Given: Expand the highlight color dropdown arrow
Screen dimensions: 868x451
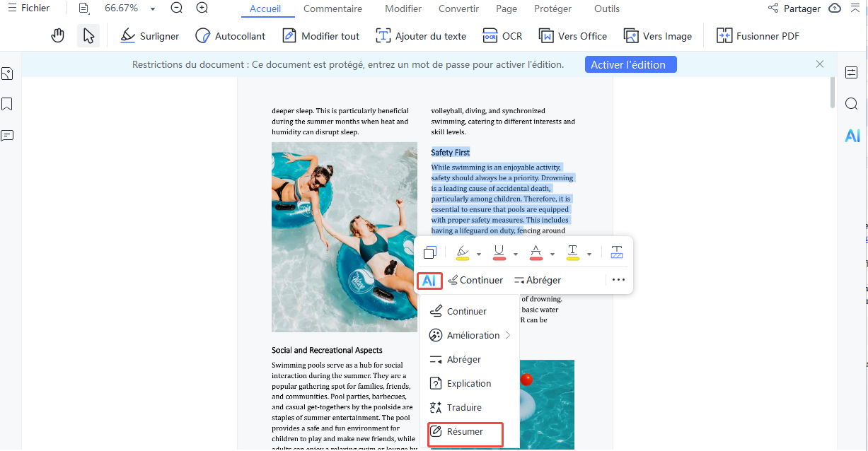Looking at the screenshot, I should (x=479, y=254).
